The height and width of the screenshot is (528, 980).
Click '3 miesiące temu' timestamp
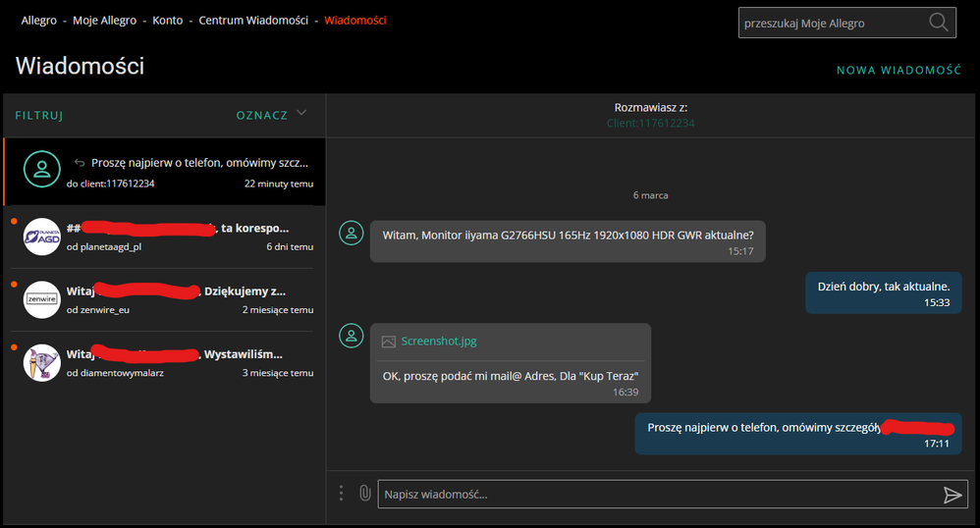pos(278,373)
